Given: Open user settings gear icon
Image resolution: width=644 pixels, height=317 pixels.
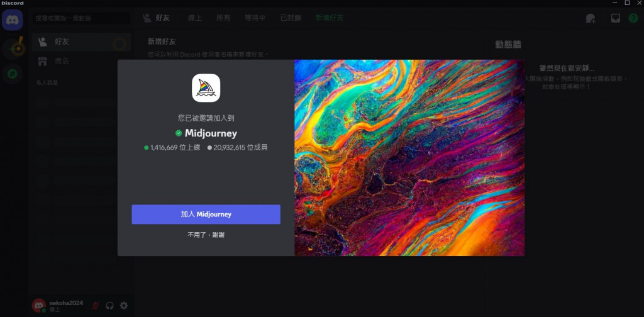Looking at the screenshot, I should [124, 306].
